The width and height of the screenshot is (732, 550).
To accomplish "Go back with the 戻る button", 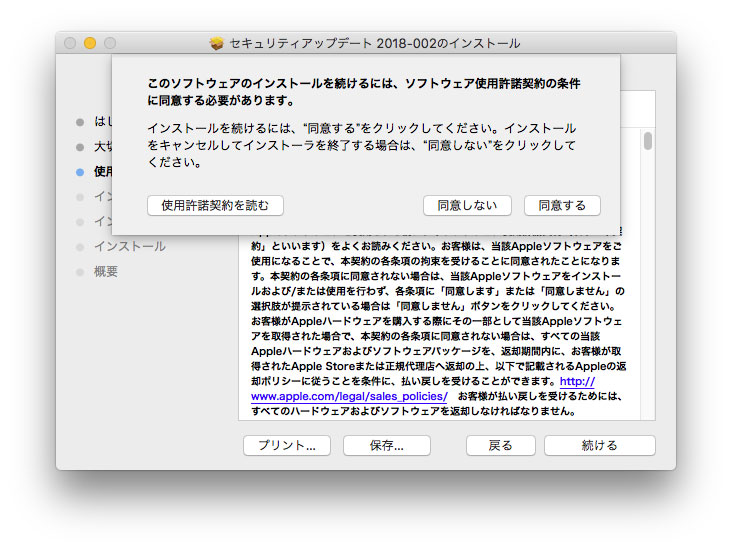I will (x=500, y=445).
